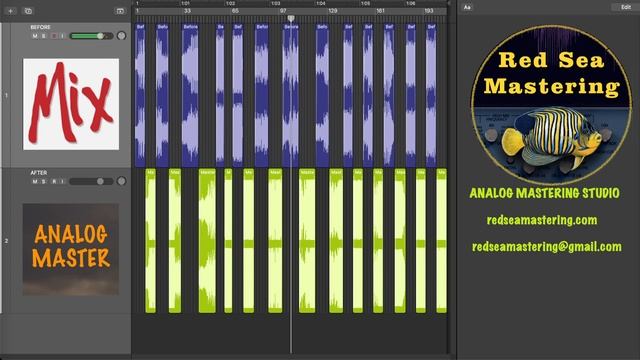The image size is (640, 360).
Task: Solo the AFTER track
Action: [x=44, y=181]
